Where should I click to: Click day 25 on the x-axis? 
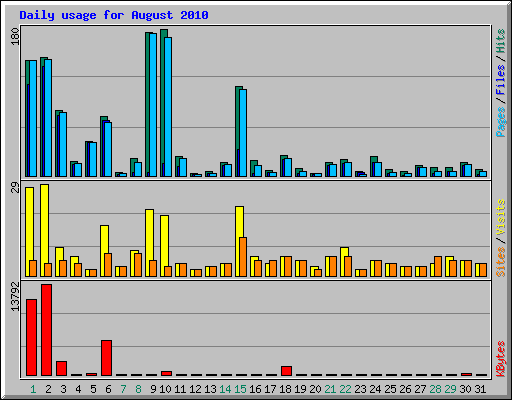(390, 389)
